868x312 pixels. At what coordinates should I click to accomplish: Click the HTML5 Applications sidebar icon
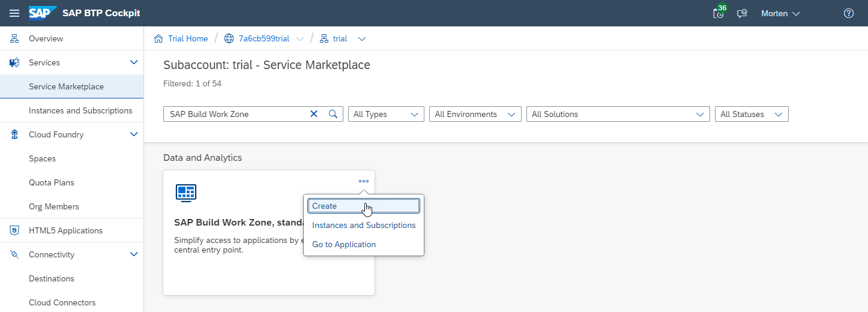[14, 230]
